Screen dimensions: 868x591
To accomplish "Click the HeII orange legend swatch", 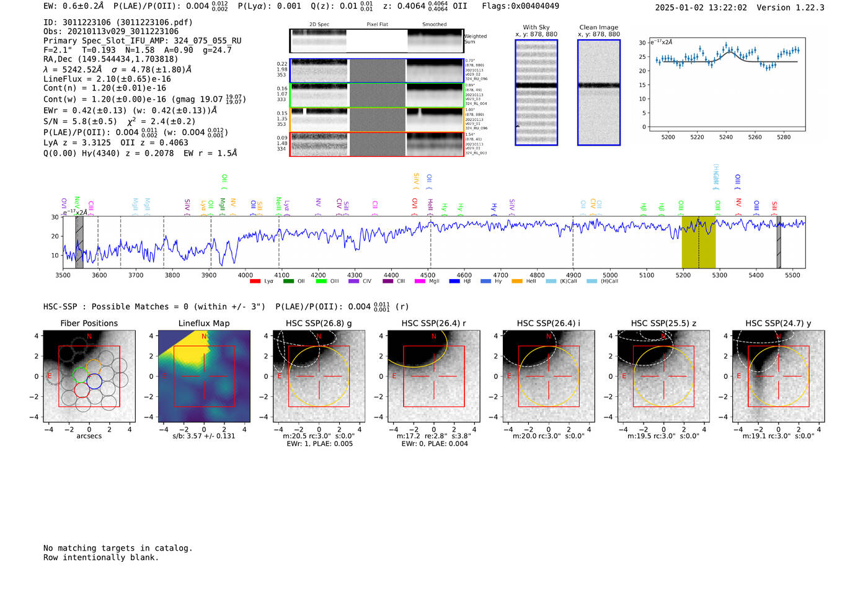I will pyautogui.click(x=517, y=282).
